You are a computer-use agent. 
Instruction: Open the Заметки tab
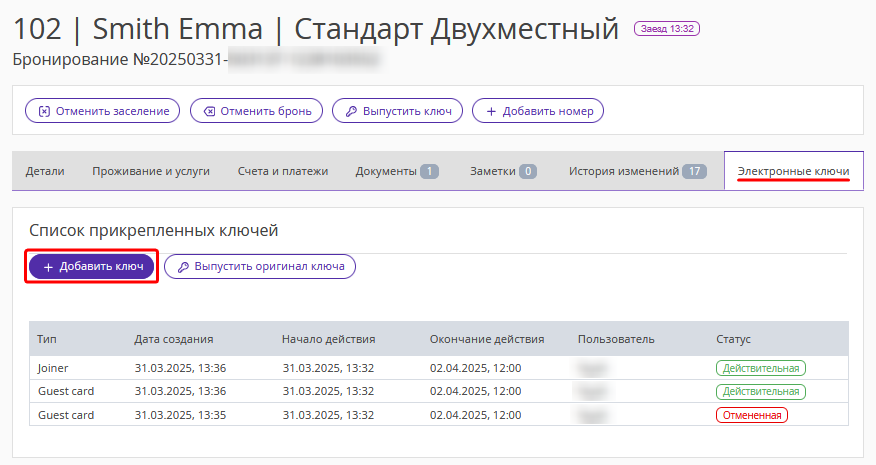click(x=503, y=171)
